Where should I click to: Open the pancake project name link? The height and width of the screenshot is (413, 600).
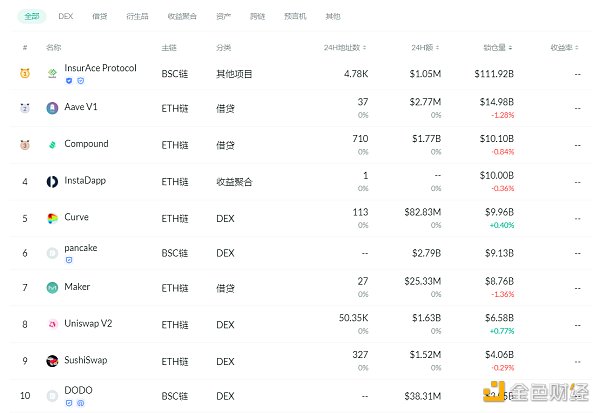click(80, 247)
